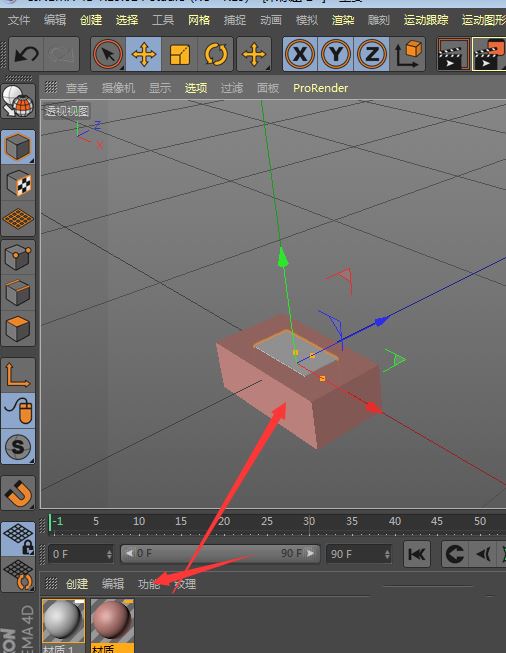Open the 网格 menu

(199, 20)
